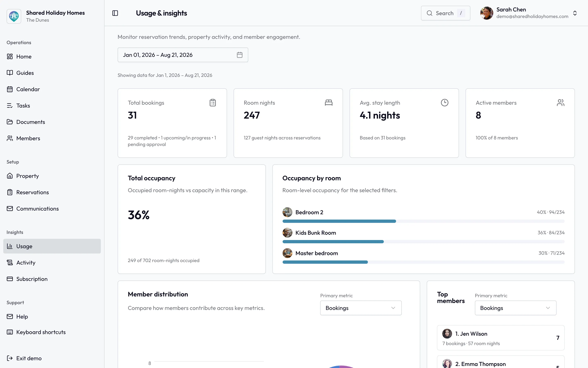Open Top members Primary metric dropdown

point(516,308)
